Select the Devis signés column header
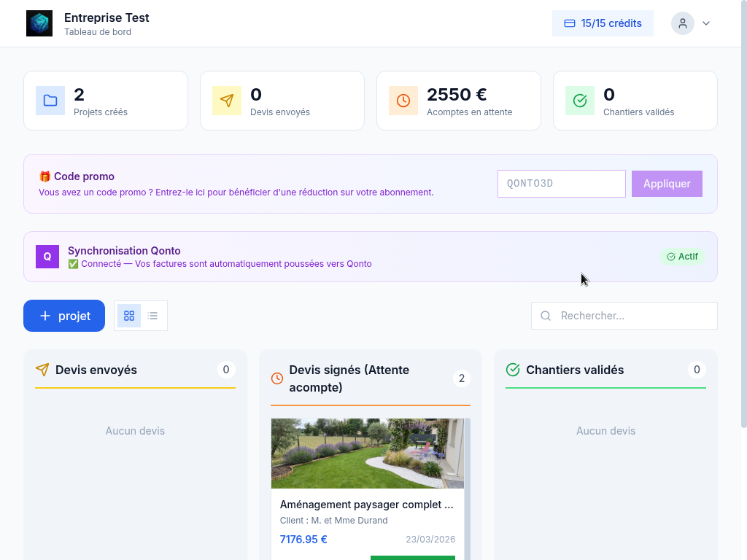The height and width of the screenshot is (560, 747). click(349, 378)
